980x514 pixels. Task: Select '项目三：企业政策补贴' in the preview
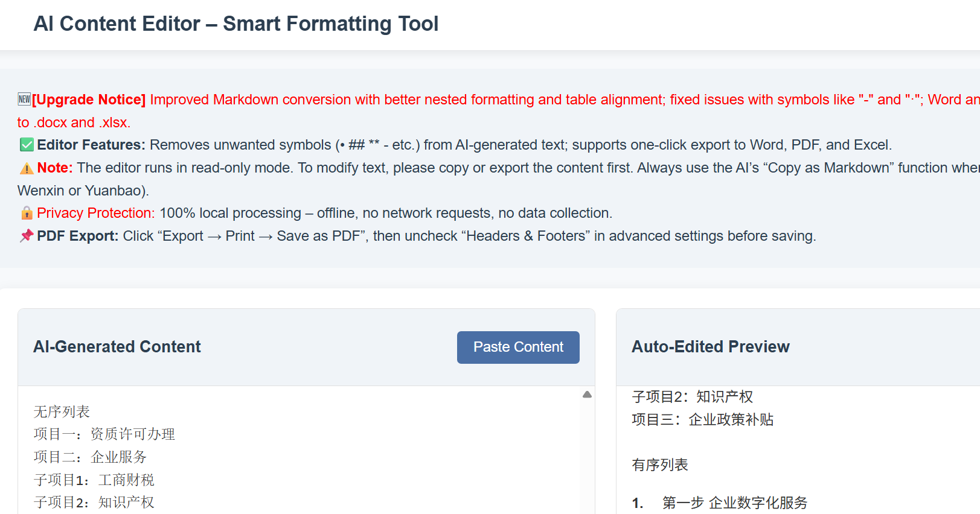tap(702, 420)
